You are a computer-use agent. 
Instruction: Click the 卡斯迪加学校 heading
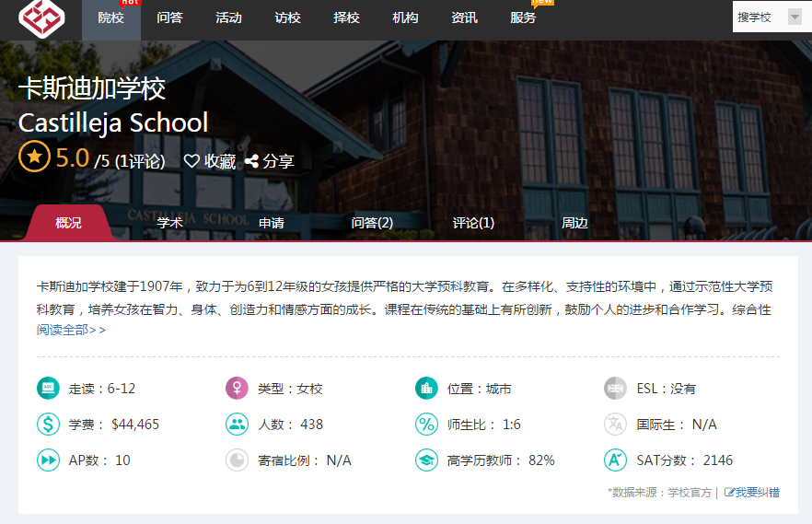92,88
